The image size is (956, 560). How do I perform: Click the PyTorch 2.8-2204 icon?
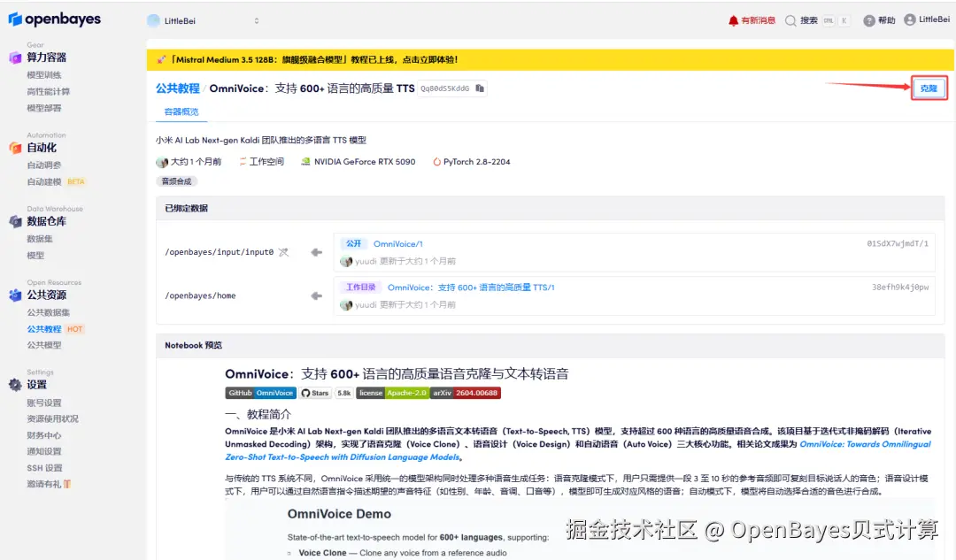pos(436,162)
